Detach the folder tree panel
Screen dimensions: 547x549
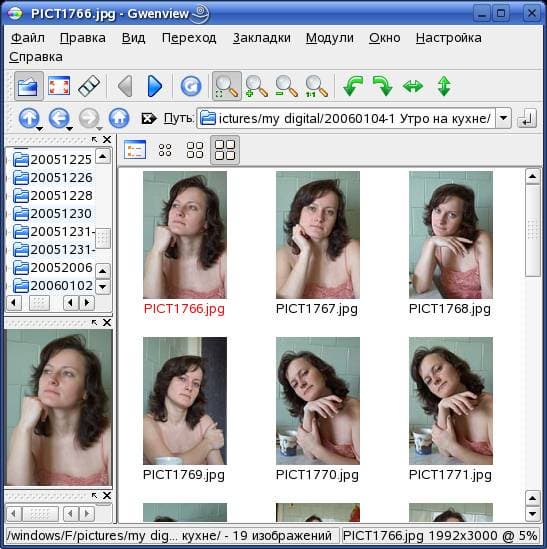pyautogui.click(x=94, y=140)
